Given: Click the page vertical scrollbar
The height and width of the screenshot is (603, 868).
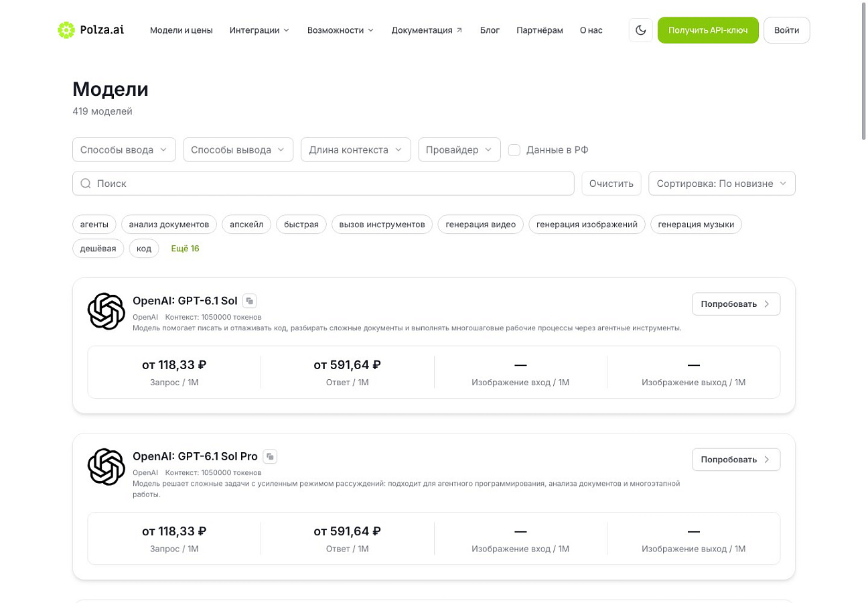Looking at the screenshot, I should point(863,70).
